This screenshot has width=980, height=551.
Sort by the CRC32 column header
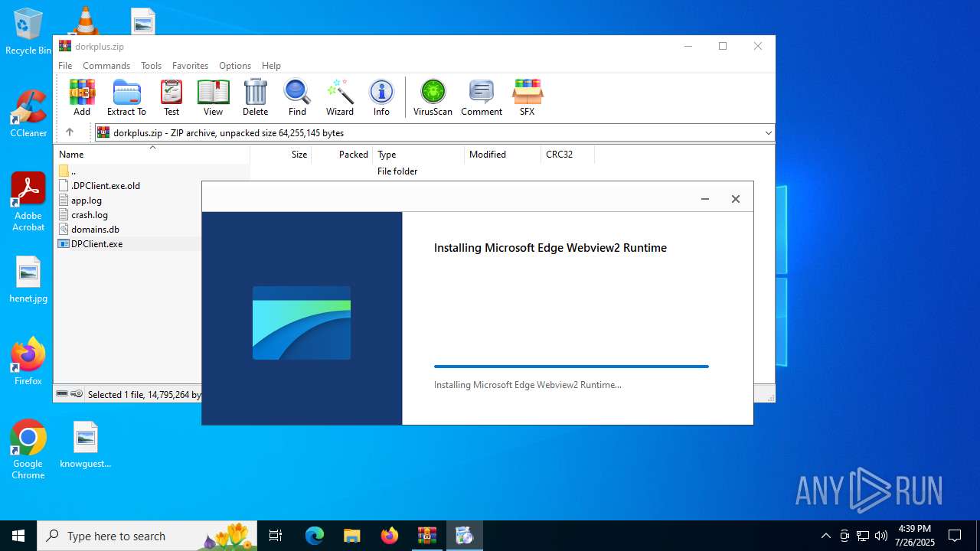[567, 155]
